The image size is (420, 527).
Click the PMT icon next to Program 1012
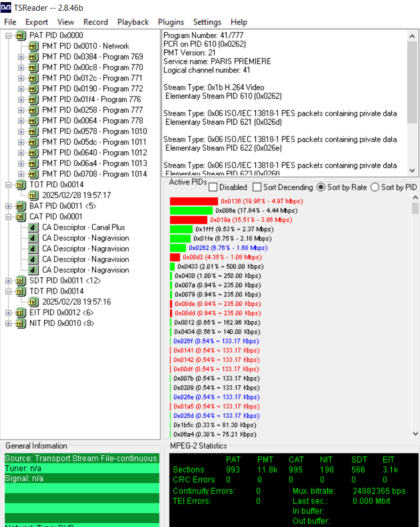33,152
